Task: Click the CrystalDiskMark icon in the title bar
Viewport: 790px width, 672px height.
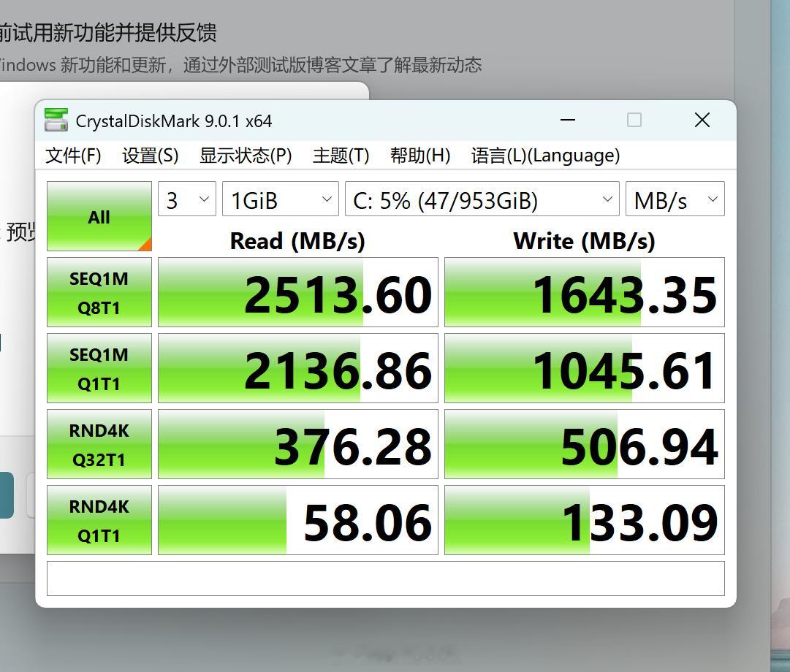Action: pyautogui.click(x=57, y=119)
